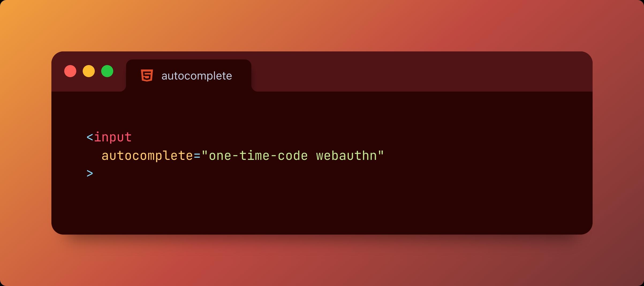Select the autocomplete tab label

pos(196,76)
